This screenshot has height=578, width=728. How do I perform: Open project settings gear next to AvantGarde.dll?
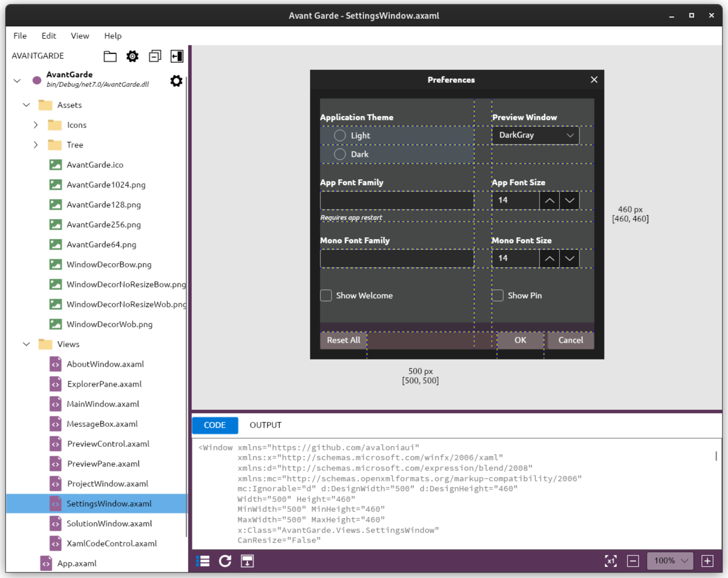tap(176, 81)
